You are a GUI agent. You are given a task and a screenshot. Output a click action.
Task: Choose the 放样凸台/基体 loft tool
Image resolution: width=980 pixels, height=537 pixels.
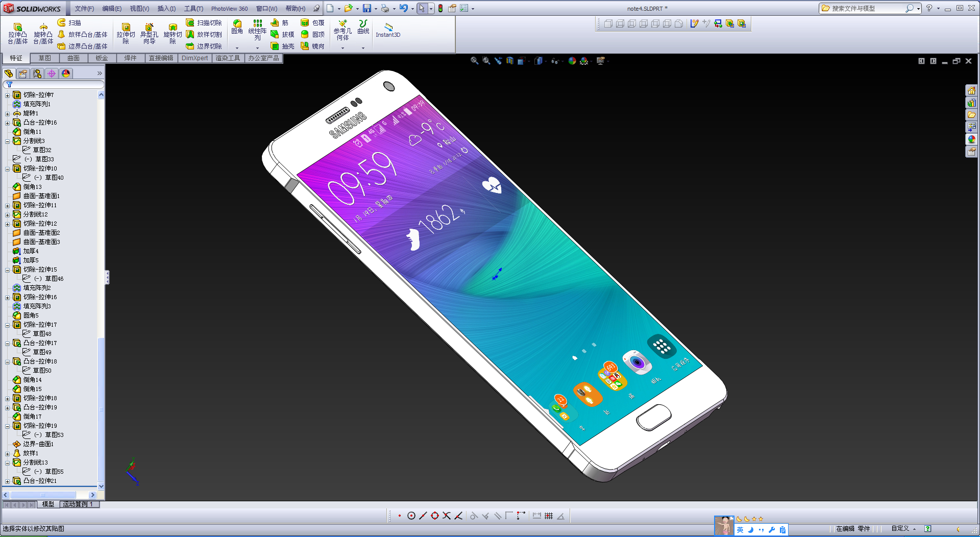tap(82, 34)
